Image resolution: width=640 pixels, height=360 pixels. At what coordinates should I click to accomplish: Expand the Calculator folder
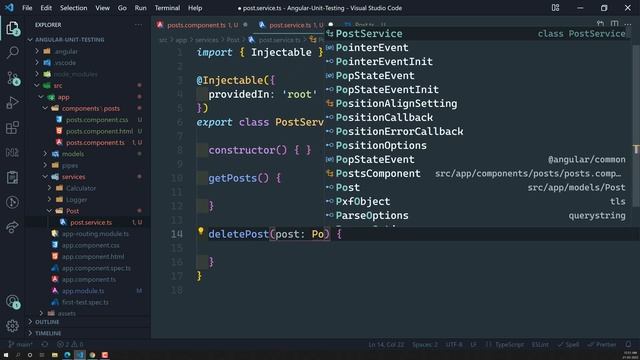[49, 188]
